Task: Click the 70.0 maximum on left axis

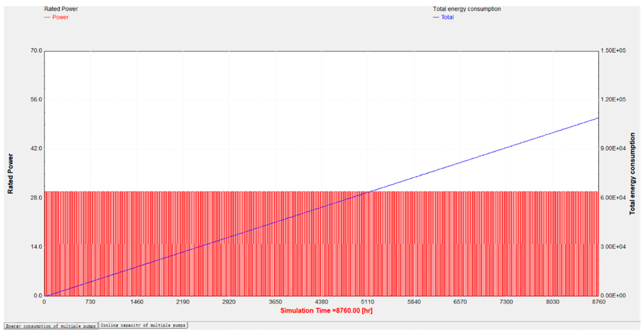Action: [x=36, y=51]
